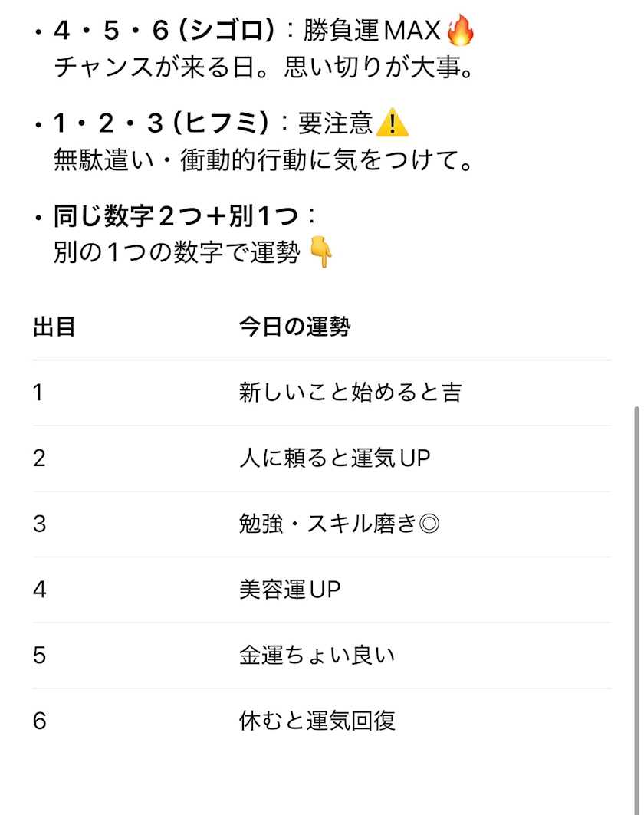Click dice number 1 in the 出目 column
The image size is (644, 815).
coord(38,393)
